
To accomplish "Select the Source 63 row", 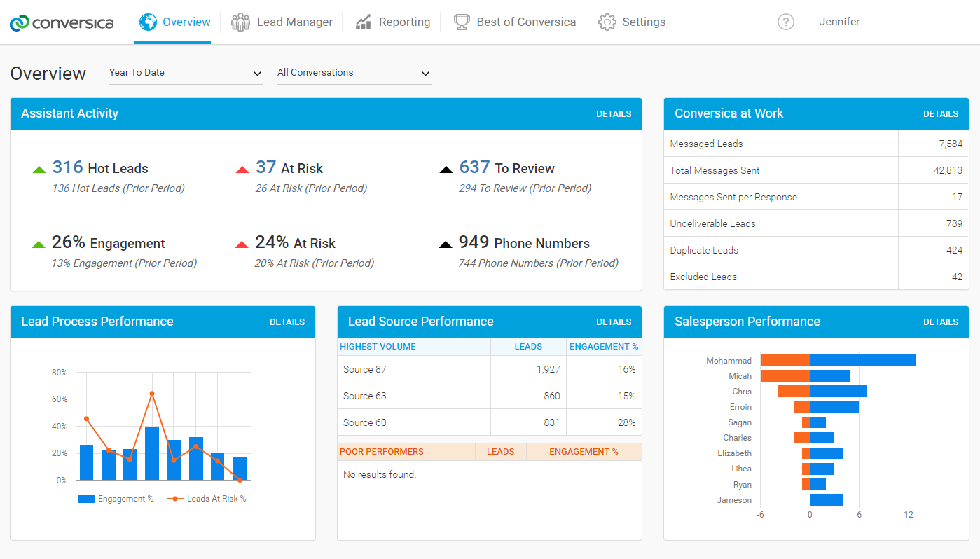I will tap(490, 396).
